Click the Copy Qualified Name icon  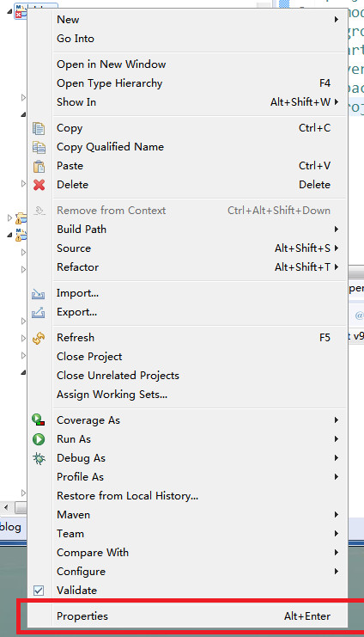click(39, 147)
